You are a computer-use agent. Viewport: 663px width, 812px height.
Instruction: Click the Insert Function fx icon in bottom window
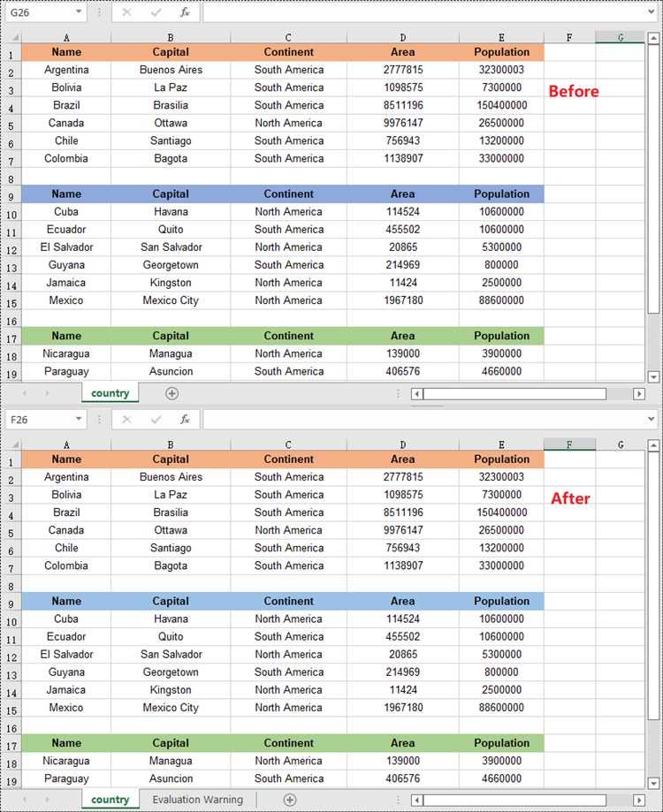tap(185, 420)
